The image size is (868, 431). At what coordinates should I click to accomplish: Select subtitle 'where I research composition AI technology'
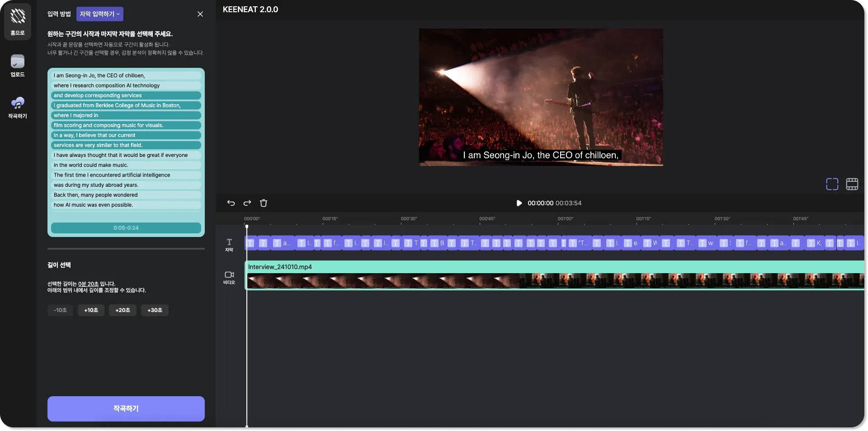pyautogui.click(x=126, y=85)
